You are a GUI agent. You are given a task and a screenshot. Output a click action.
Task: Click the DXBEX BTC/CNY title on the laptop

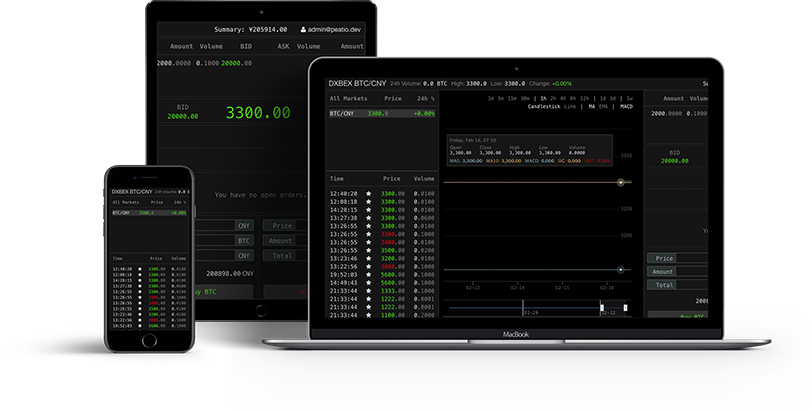(x=357, y=83)
